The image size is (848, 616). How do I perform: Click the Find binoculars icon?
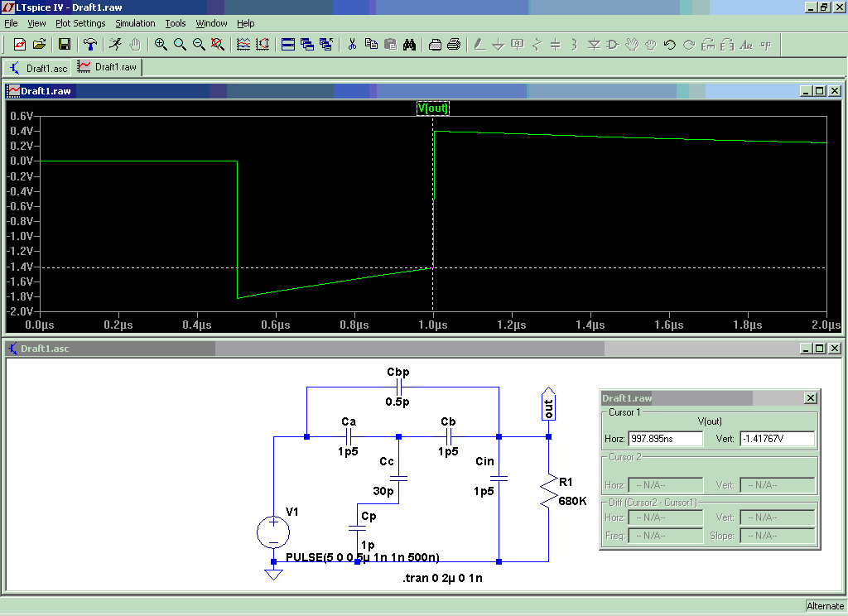pos(408,44)
